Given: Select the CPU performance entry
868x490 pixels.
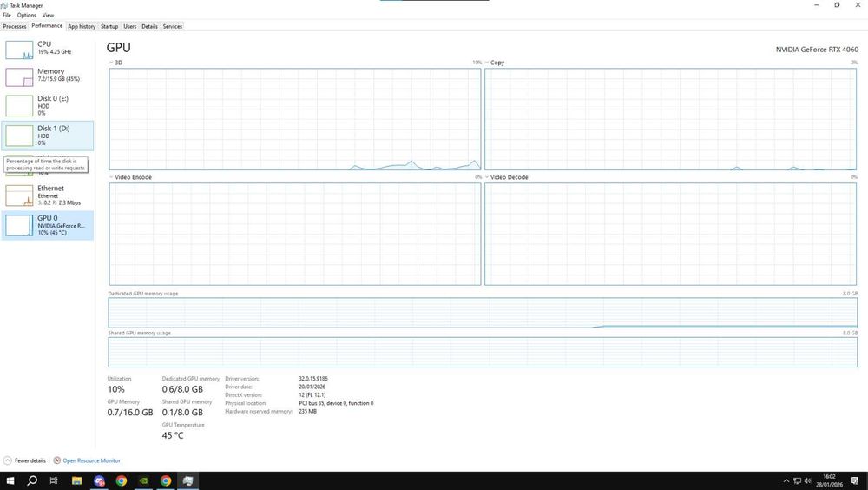Looking at the screenshot, I should (x=48, y=50).
